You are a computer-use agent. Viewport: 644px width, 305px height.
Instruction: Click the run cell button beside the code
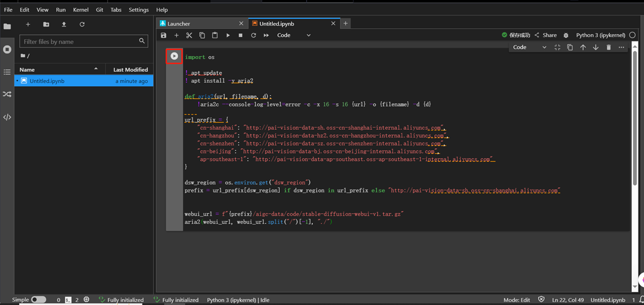(174, 56)
